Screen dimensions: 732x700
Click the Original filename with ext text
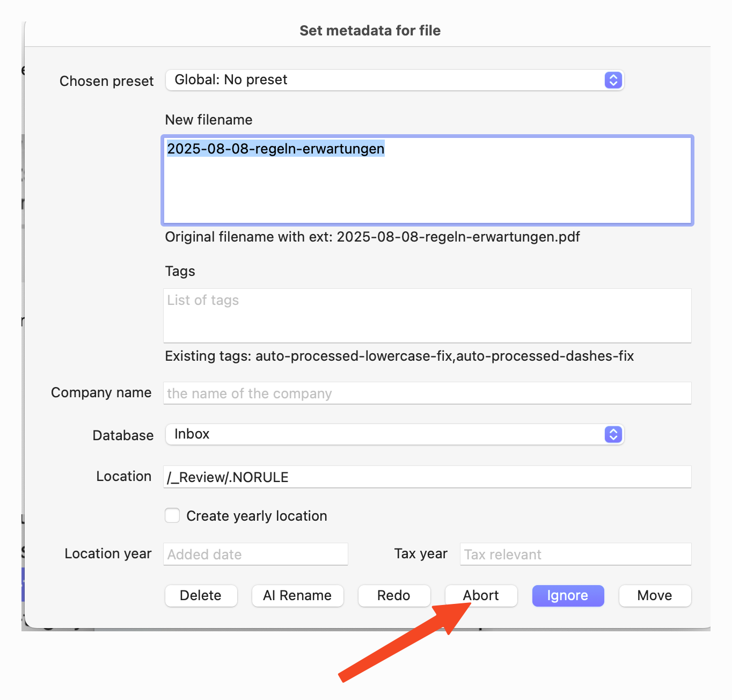(x=372, y=237)
